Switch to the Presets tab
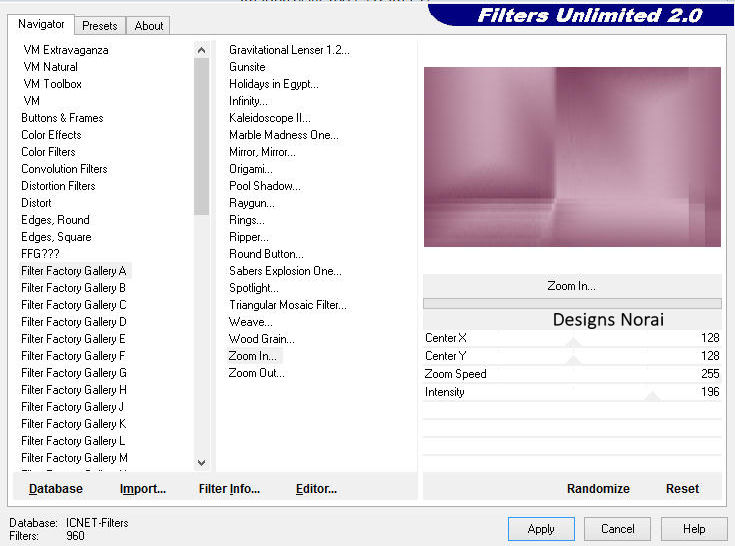This screenshot has height=546, width=735. point(100,25)
